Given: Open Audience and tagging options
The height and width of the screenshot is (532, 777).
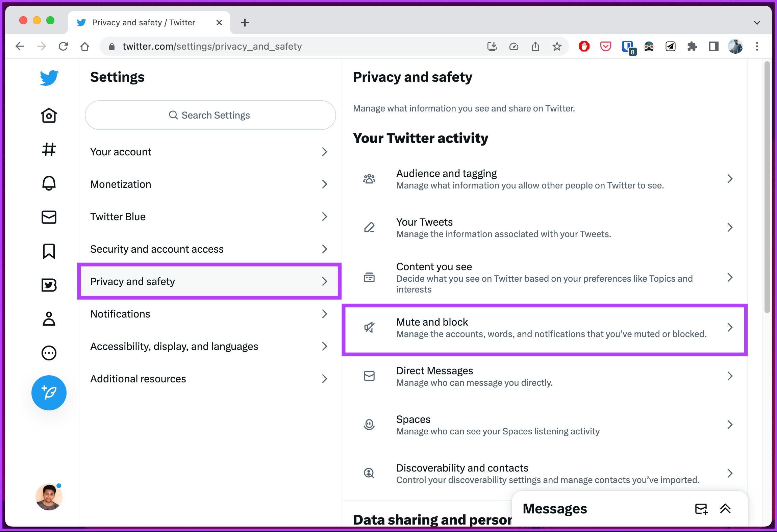Looking at the screenshot, I should click(544, 179).
